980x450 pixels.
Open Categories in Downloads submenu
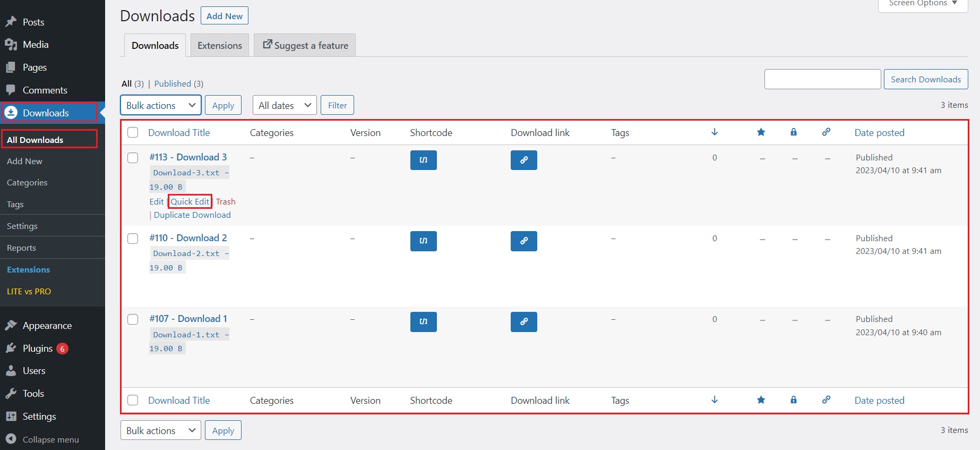pyautogui.click(x=27, y=183)
